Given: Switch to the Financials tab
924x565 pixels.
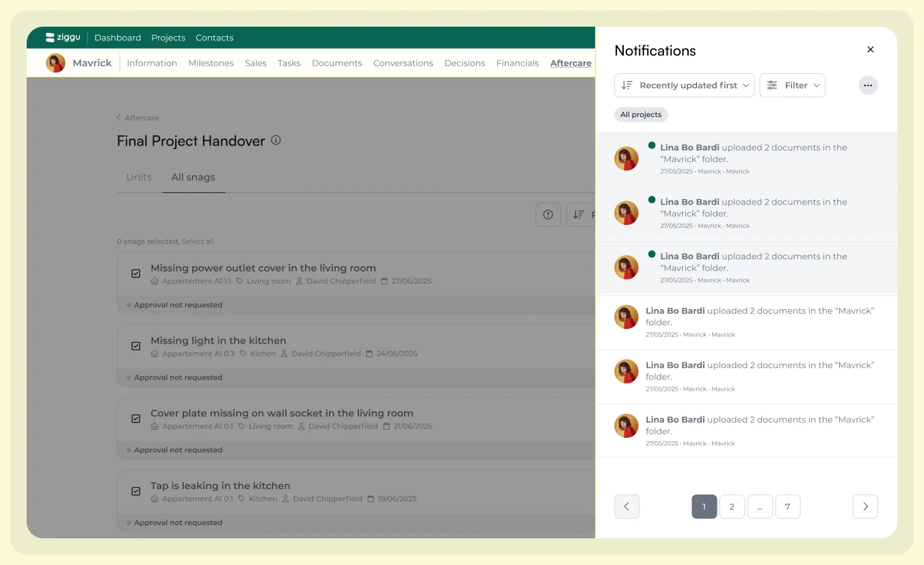Looking at the screenshot, I should [518, 63].
